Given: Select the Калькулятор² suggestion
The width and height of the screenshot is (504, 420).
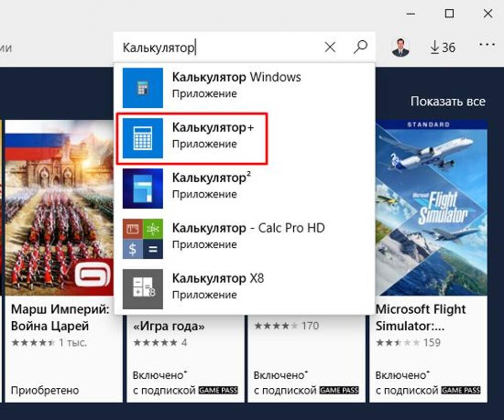Looking at the screenshot, I should coord(244,188).
